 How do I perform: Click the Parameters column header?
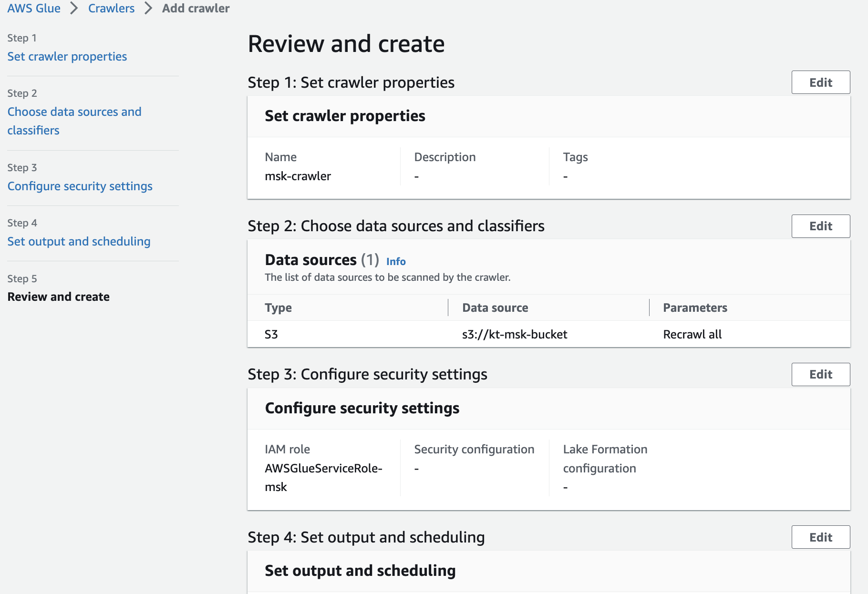coord(695,307)
